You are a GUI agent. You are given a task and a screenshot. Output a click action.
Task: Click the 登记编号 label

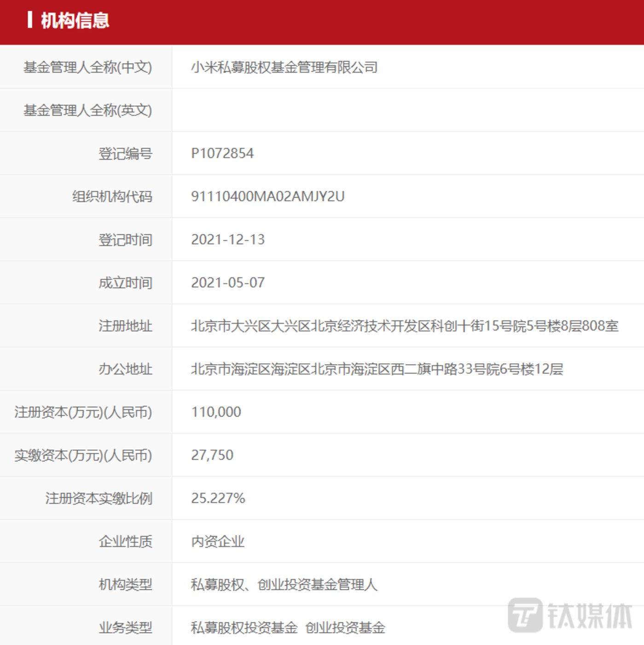click(125, 153)
